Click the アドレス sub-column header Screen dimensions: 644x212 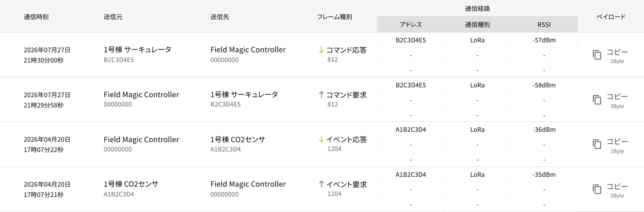point(410,25)
